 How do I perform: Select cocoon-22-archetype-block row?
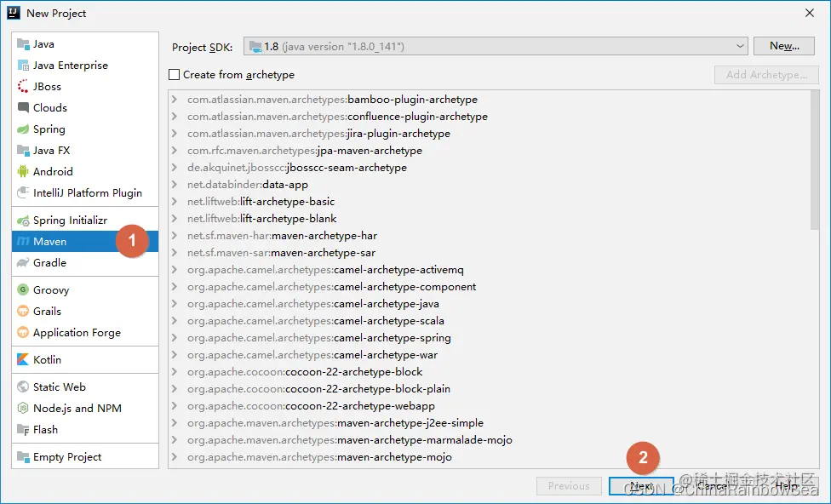(x=490, y=371)
